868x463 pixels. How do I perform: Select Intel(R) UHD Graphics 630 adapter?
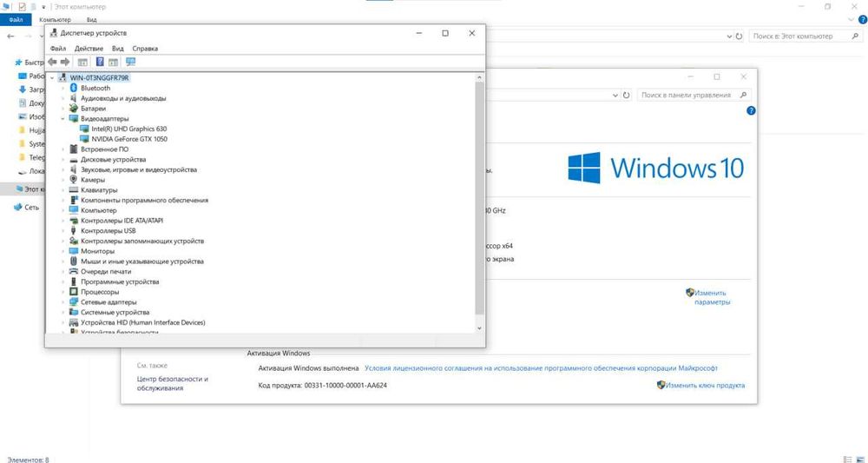[x=129, y=129]
